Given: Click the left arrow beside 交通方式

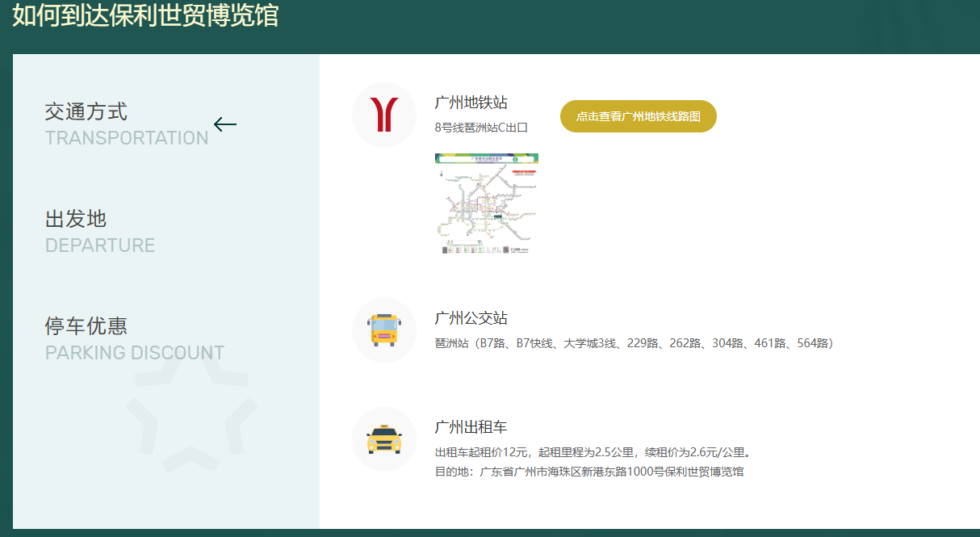Looking at the screenshot, I should pos(225,124).
